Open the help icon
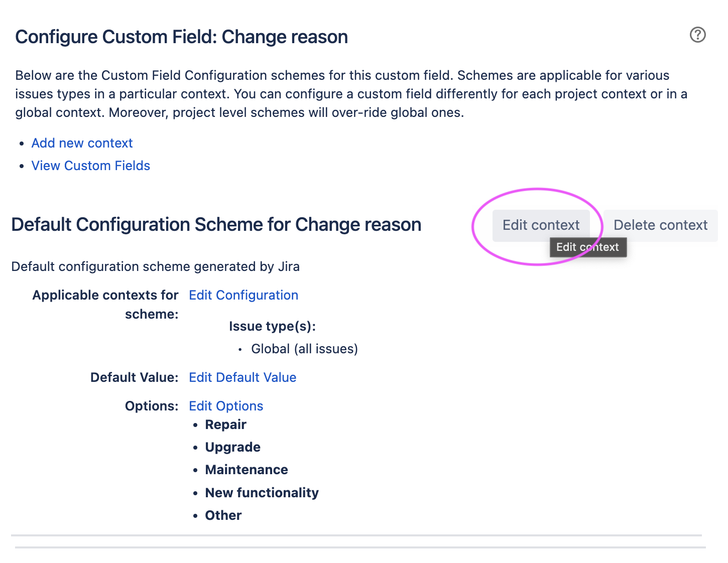Image resolution: width=728 pixels, height=563 pixels. tap(698, 35)
